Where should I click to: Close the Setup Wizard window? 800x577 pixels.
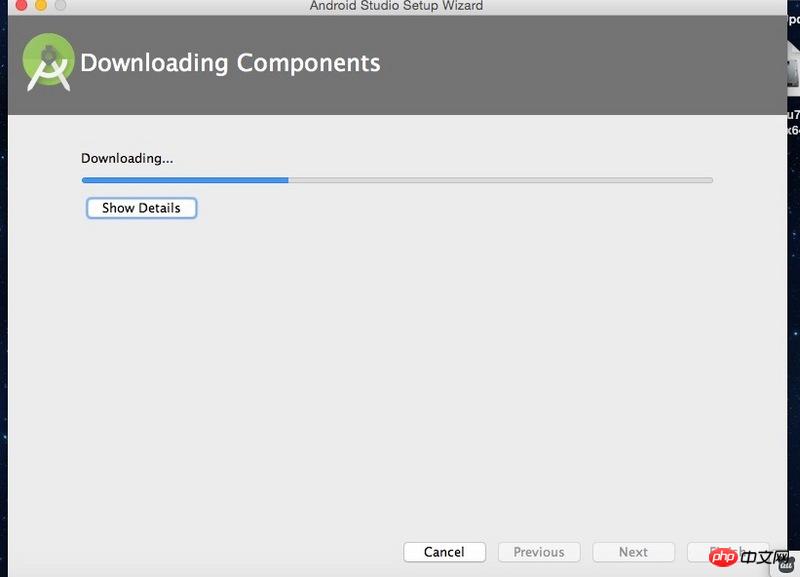pos(21,5)
